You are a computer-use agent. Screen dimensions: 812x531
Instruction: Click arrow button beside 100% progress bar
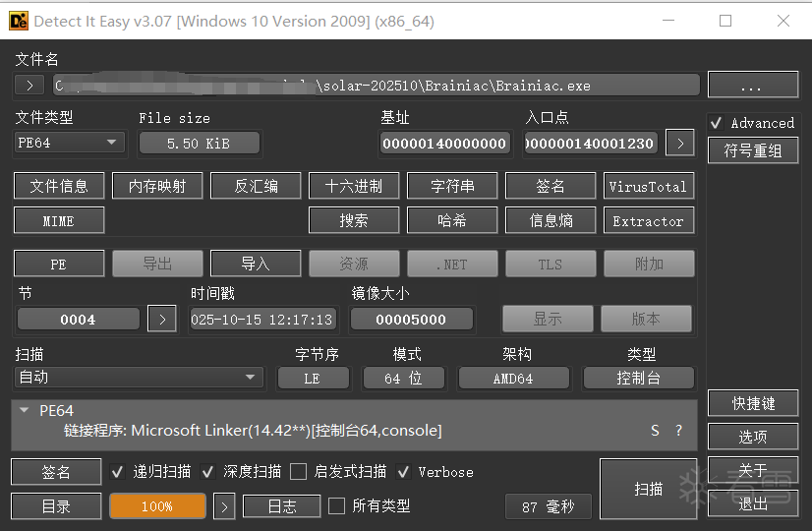(x=224, y=506)
